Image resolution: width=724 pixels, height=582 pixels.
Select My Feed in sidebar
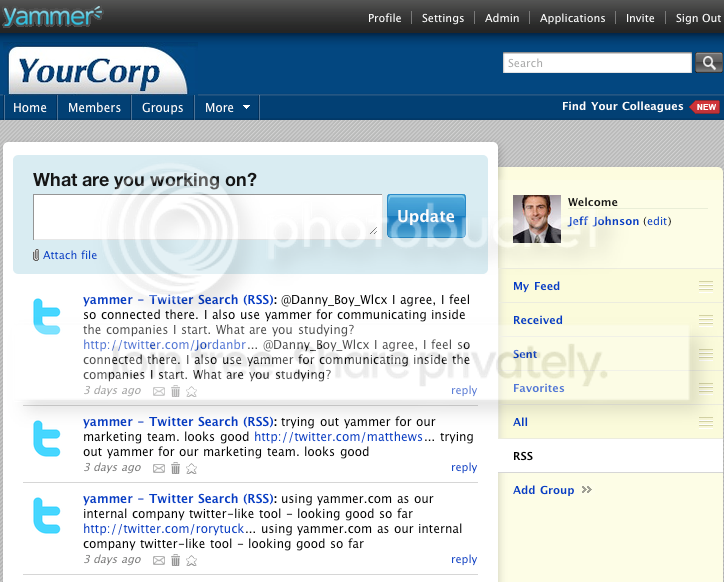tap(536, 286)
